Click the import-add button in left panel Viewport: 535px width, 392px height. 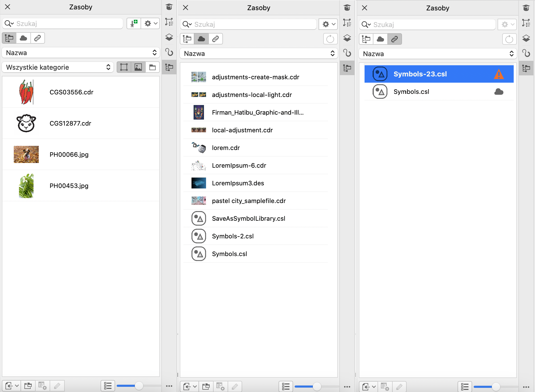(x=134, y=23)
